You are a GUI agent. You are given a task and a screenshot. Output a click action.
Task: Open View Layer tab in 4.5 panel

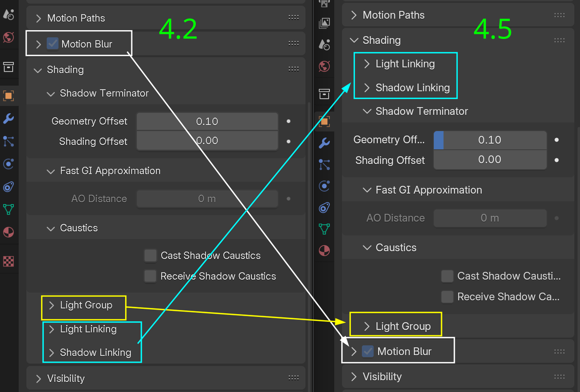tap(324, 23)
